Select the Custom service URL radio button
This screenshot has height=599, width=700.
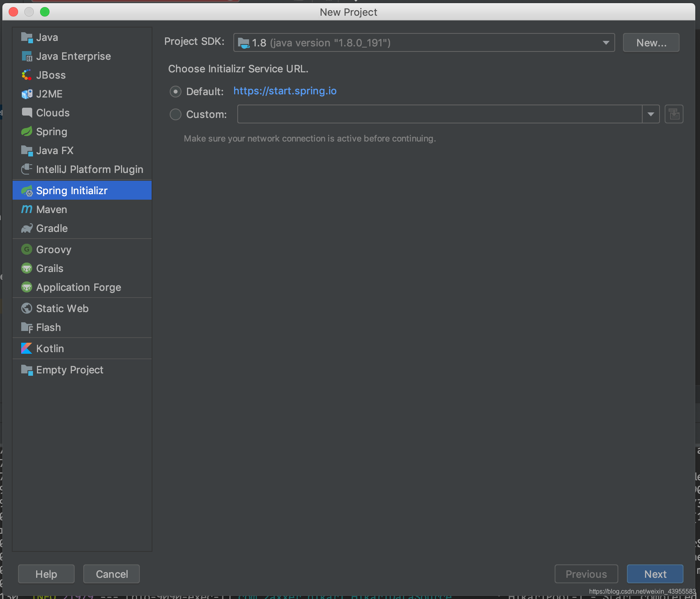click(x=175, y=114)
